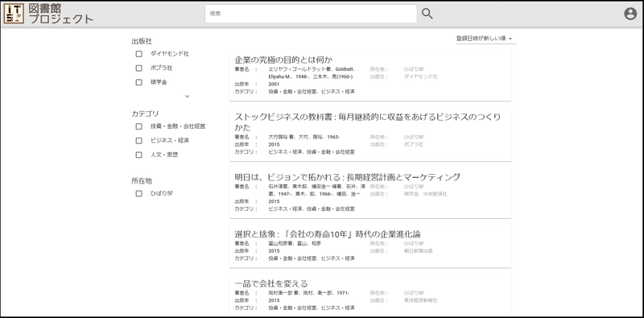Click the magnifier search icon
Viewport: 644px width, 318px height.
(427, 14)
